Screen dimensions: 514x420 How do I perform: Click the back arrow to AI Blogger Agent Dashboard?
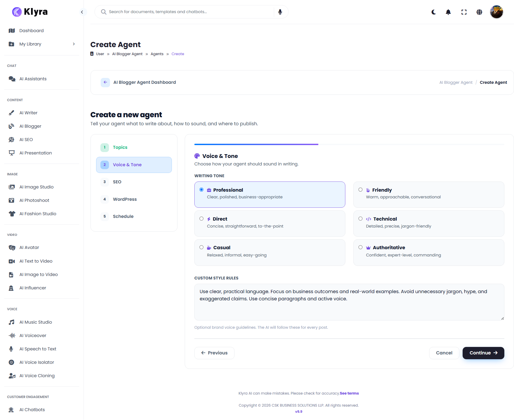pos(105,82)
